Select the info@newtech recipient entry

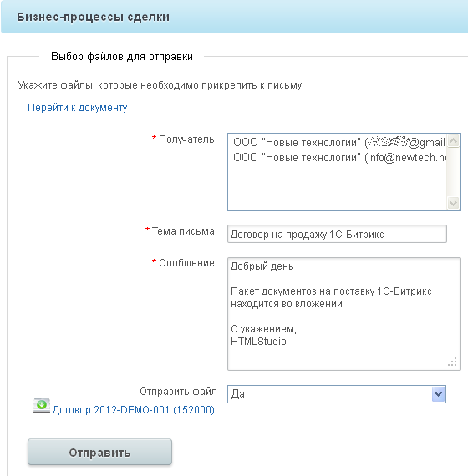click(x=339, y=157)
